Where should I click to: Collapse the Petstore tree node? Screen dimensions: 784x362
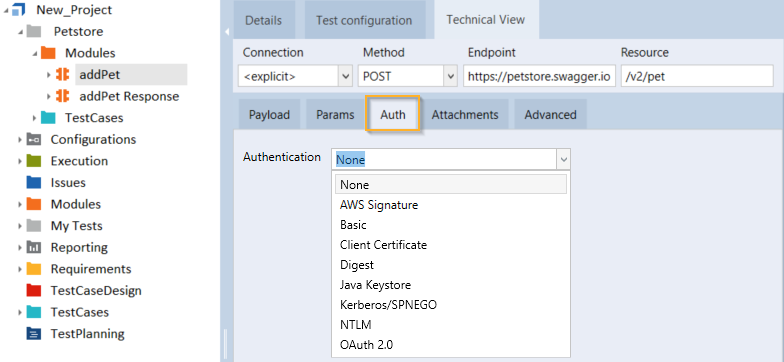tap(20, 32)
